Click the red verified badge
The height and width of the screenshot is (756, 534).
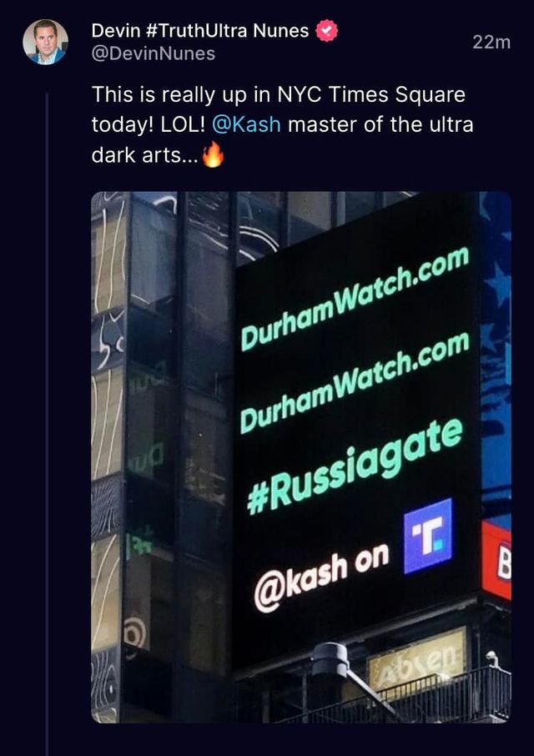(x=327, y=31)
